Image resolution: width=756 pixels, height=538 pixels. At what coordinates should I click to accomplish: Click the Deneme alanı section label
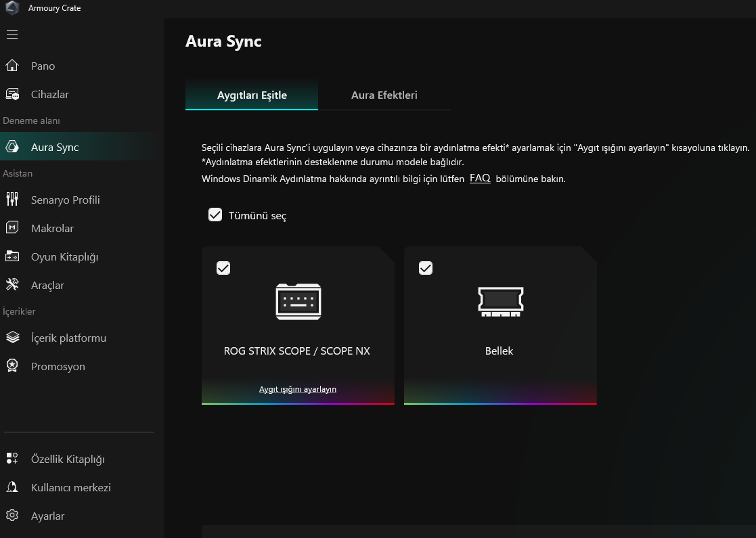(31, 120)
